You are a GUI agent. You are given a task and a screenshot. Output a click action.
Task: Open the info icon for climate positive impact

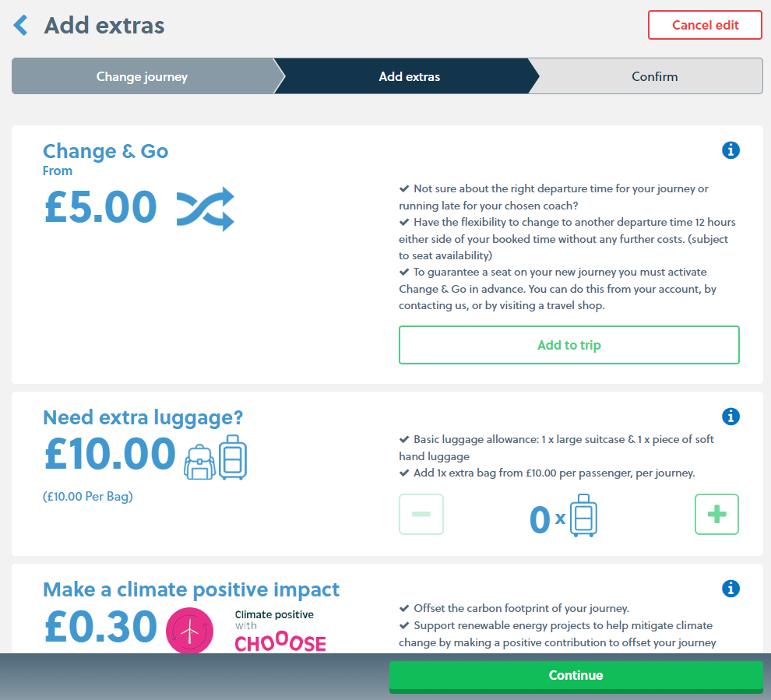click(x=731, y=589)
